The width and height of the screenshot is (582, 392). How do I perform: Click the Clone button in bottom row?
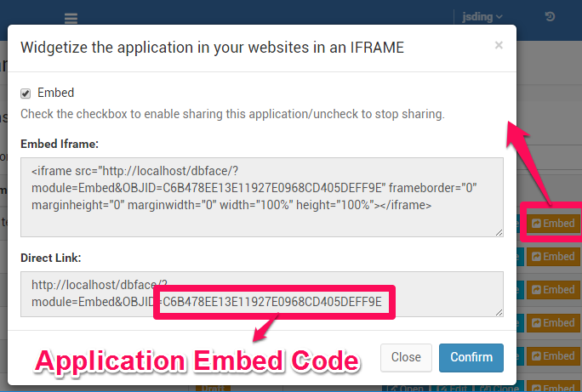(x=499, y=389)
